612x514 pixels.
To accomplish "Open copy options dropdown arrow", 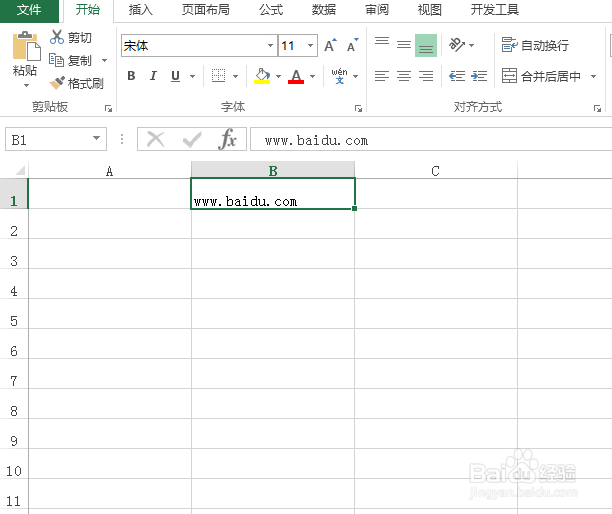I will click(104, 60).
